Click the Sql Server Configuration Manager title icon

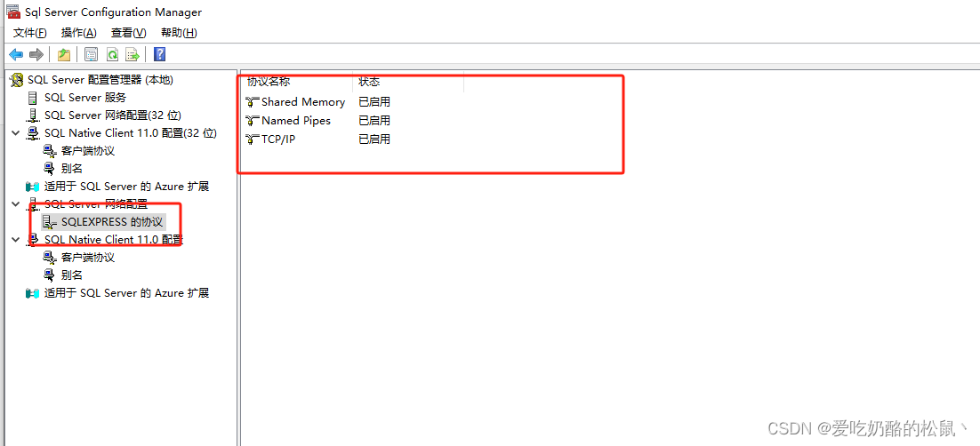tap(12, 12)
